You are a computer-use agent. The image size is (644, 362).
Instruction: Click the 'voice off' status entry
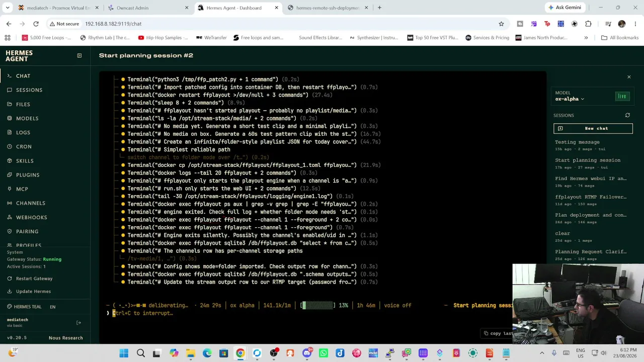[397, 305]
